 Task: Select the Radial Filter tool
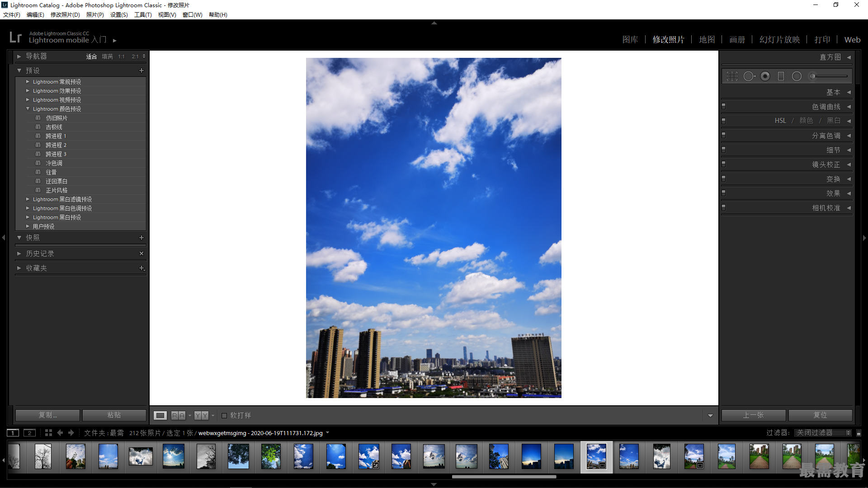(x=797, y=76)
